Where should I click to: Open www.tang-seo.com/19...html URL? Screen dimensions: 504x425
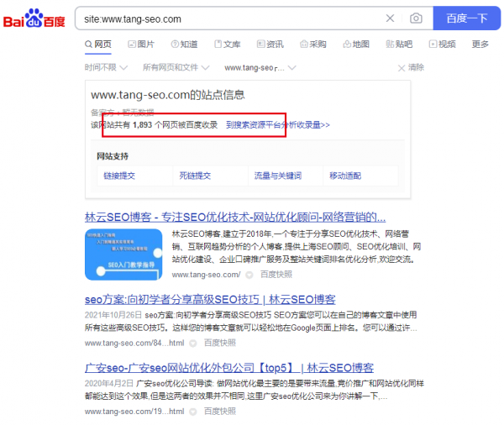pyautogui.click(x=134, y=412)
